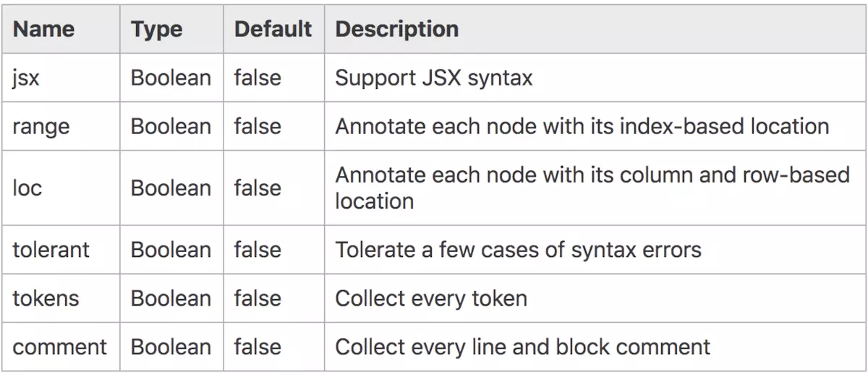Click 'Tolerate a few cases of syntax errors'
The width and height of the screenshot is (868, 373).
click(518, 250)
